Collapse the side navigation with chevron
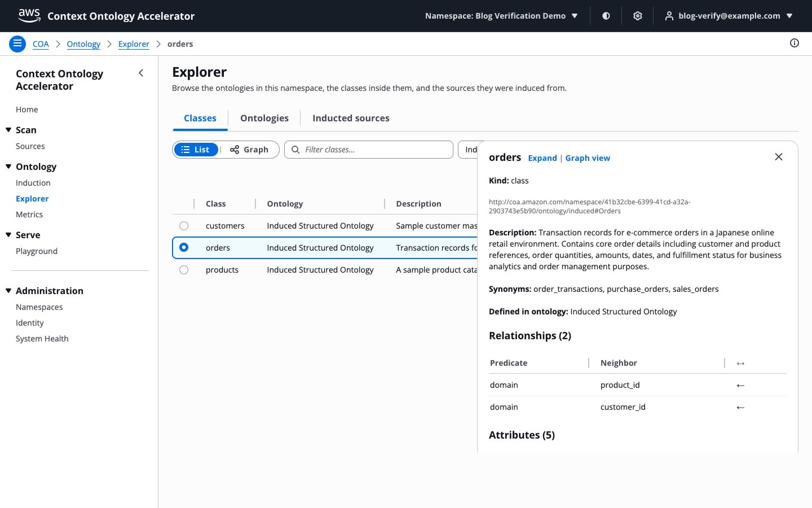The height and width of the screenshot is (508, 812). pyautogui.click(x=141, y=73)
